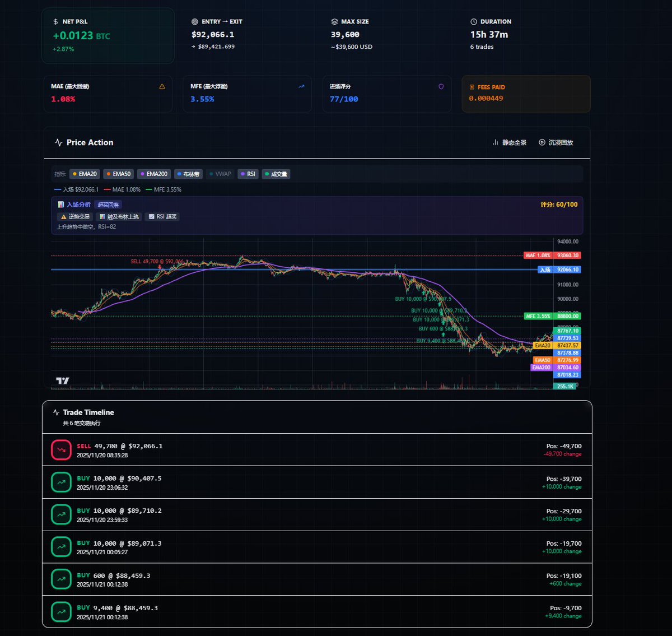Screen dimensions: 672x636
Task: Click the warning triangle icon on MAE card
Action: (x=162, y=87)
